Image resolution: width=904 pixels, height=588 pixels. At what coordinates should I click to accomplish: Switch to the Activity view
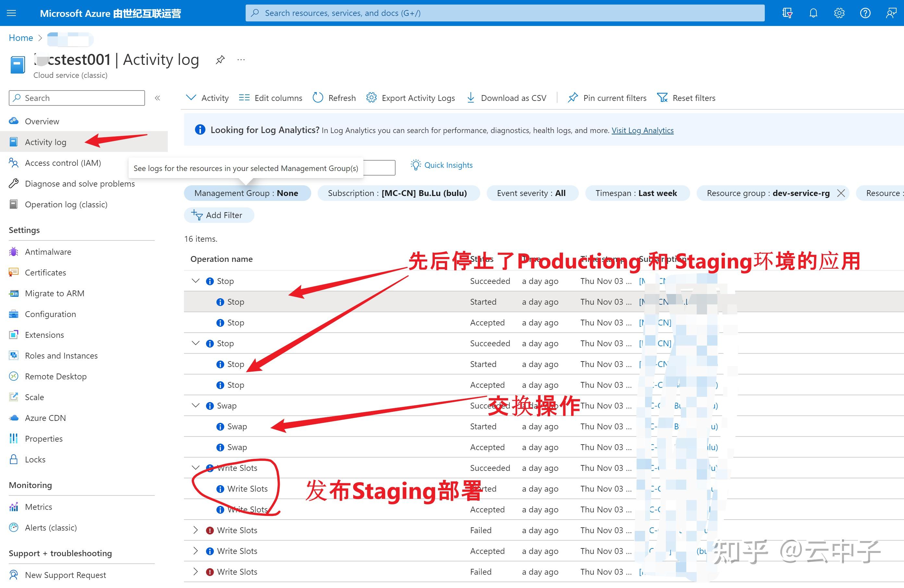[x=207, y=98]
